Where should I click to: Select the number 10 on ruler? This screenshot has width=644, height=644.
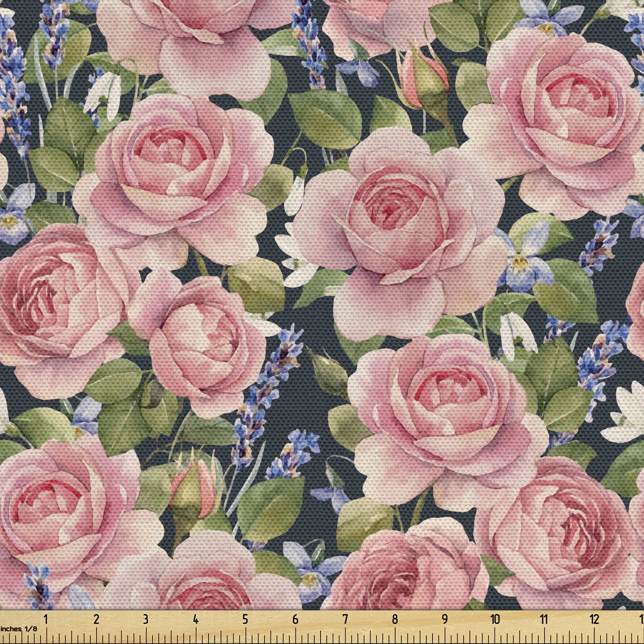pyautogui.click(x=495, y=619)
